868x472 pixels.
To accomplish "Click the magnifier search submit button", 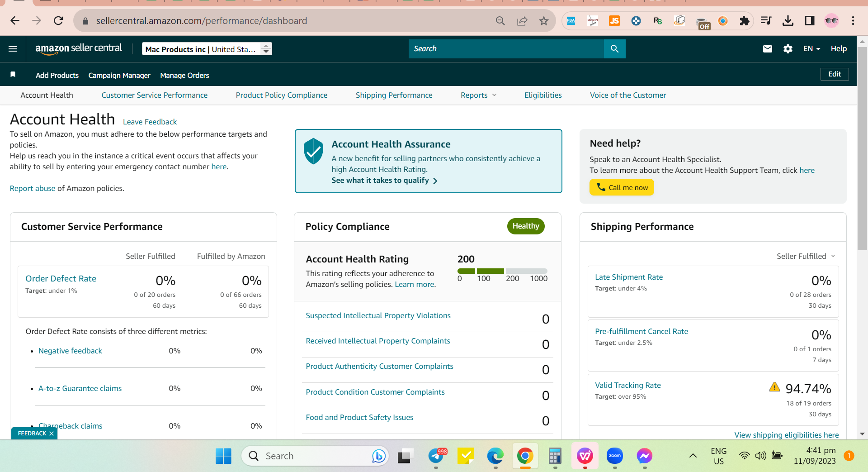I will point(614,49).
